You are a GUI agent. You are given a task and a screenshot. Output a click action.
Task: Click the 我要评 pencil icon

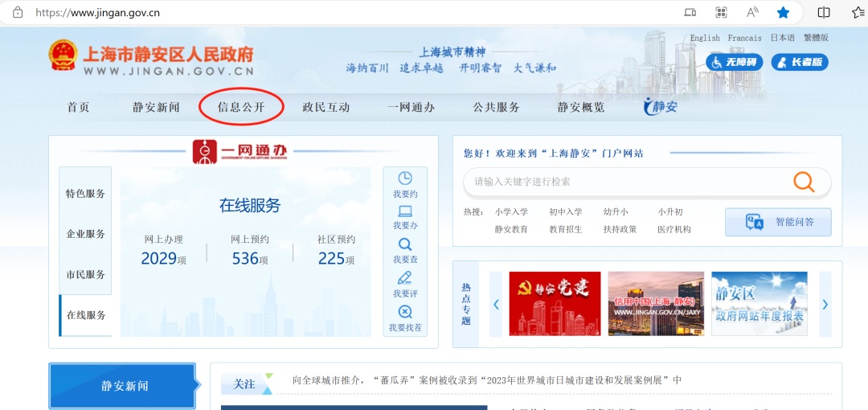(x=405, y=278)
